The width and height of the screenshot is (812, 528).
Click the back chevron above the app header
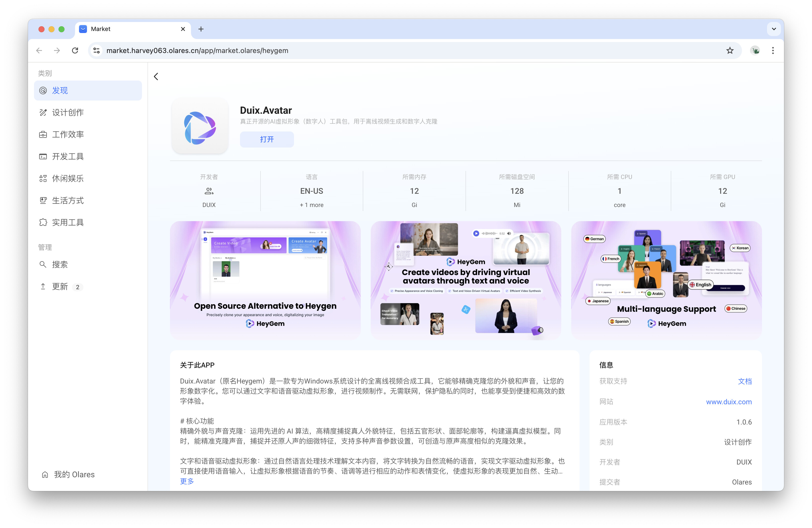[156, 76]
